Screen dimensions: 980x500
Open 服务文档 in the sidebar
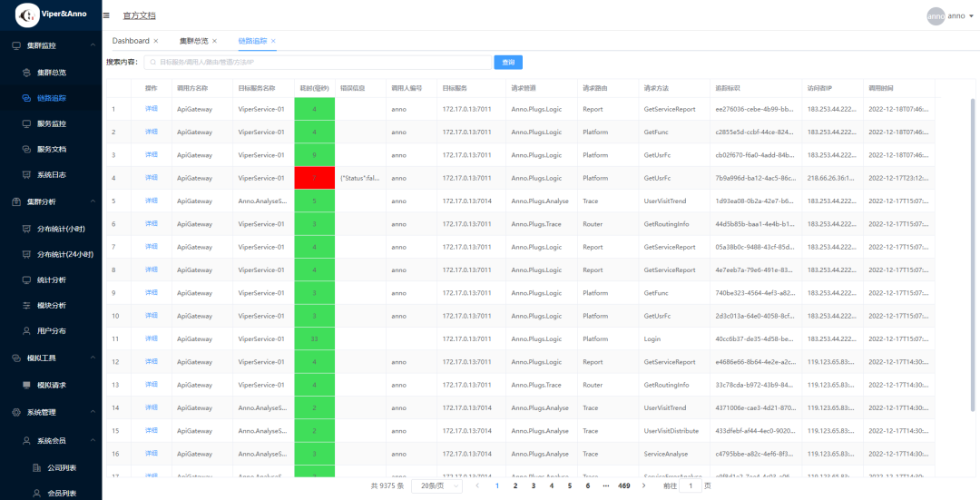(51, 150)
